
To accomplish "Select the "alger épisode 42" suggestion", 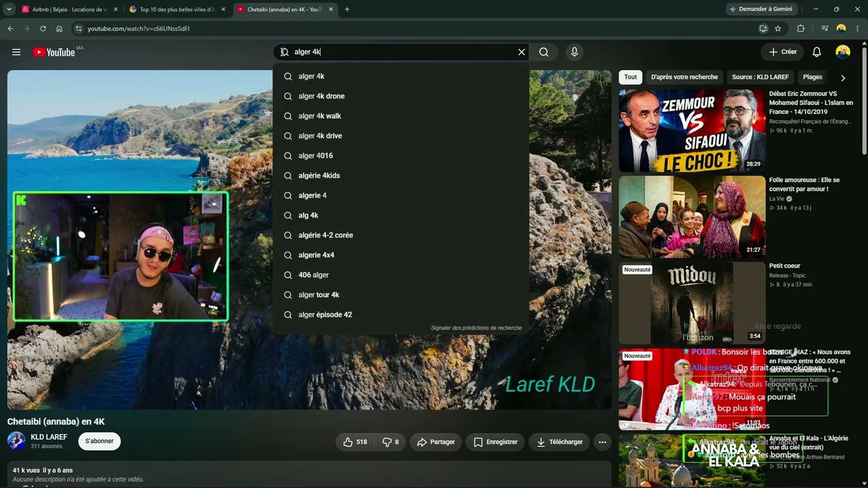I will pyautogui.click(x=401, y=314).
